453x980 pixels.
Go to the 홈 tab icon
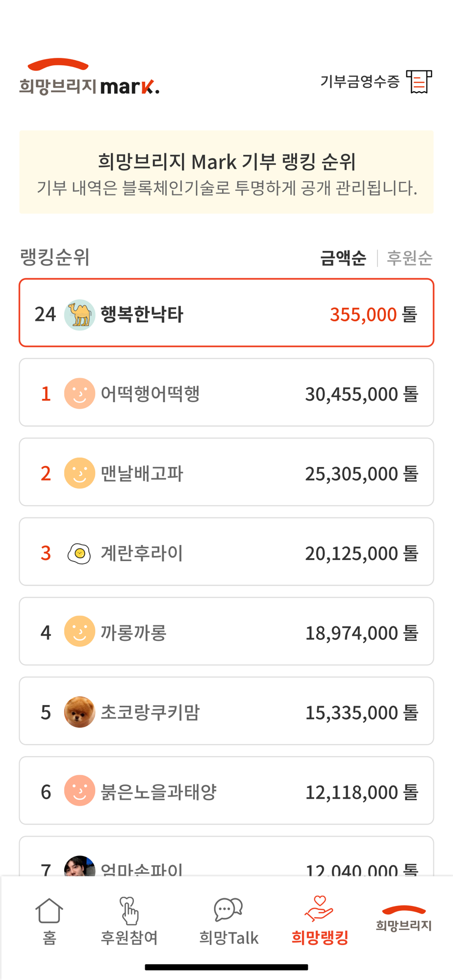click(x=50, y=910)
